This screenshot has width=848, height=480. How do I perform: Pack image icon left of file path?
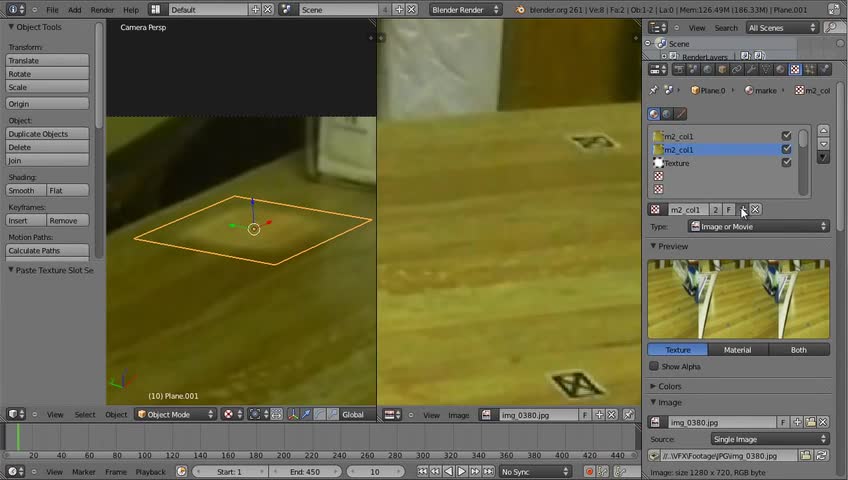pos(654,456)
